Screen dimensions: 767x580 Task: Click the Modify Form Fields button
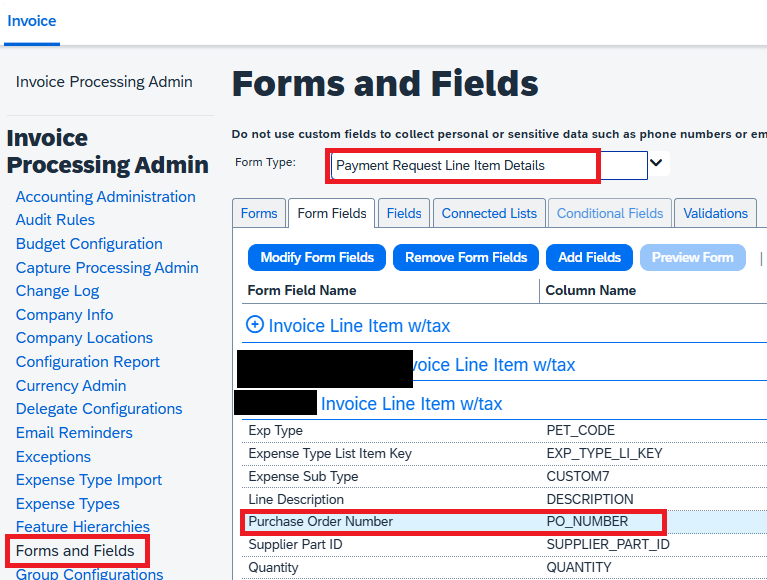[317, 257]
